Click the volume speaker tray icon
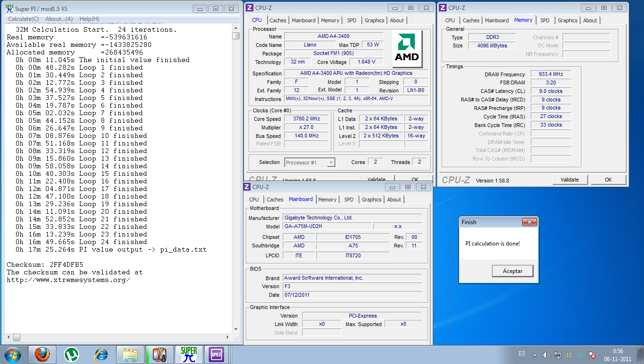This screenshot has height=364, width=644. pyautogui.click(x=546, y=355)
